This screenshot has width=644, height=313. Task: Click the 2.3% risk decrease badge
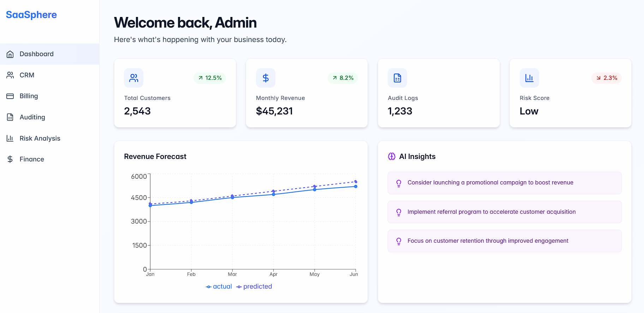click(x=607, y=78)
